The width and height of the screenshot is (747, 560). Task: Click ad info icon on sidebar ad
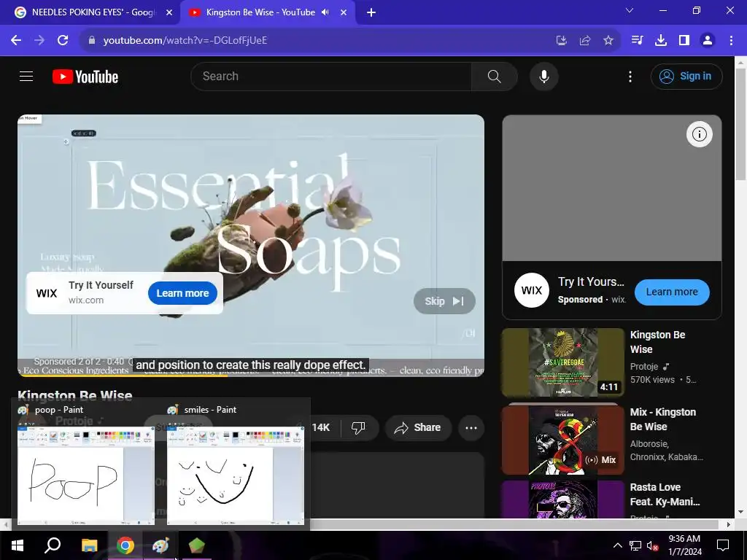pyautogui.click(x=700, y=134)
